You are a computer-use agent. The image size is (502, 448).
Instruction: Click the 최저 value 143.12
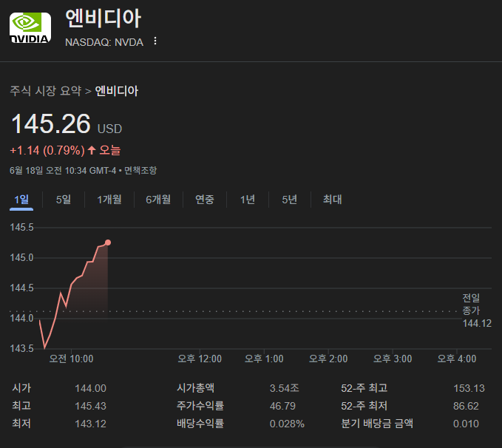click(x=91, y=424)
